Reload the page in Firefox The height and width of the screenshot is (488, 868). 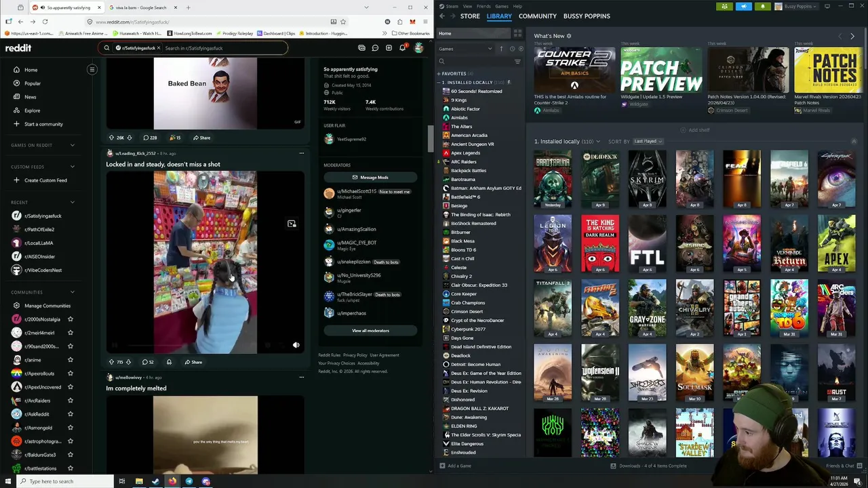click(x=45, y=22)
